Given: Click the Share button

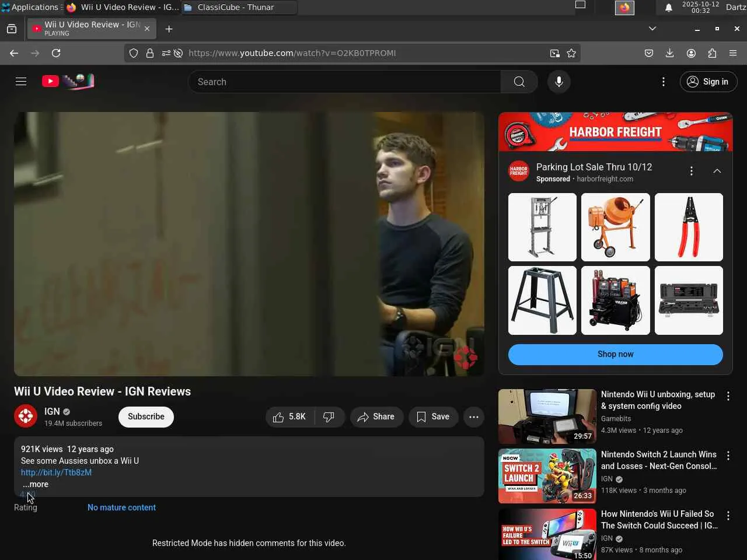Looking at the screenshot, I should click(376, 417).
